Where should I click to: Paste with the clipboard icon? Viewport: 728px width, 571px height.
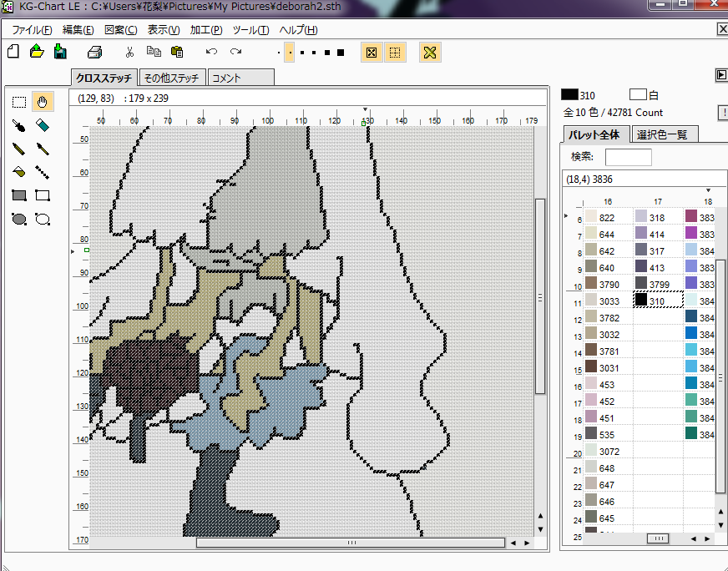tap(177, 52)
